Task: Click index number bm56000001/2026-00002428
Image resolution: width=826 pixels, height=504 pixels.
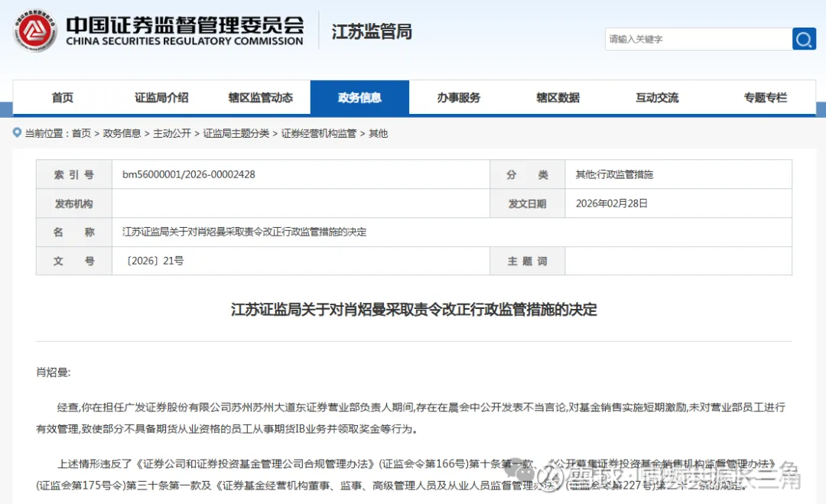Action: [x=189, y=174]
